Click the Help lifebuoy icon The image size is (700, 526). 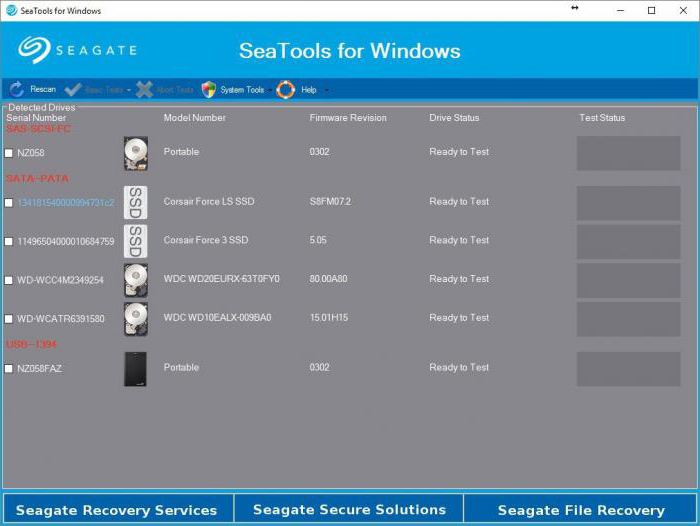tap(286, 90)
